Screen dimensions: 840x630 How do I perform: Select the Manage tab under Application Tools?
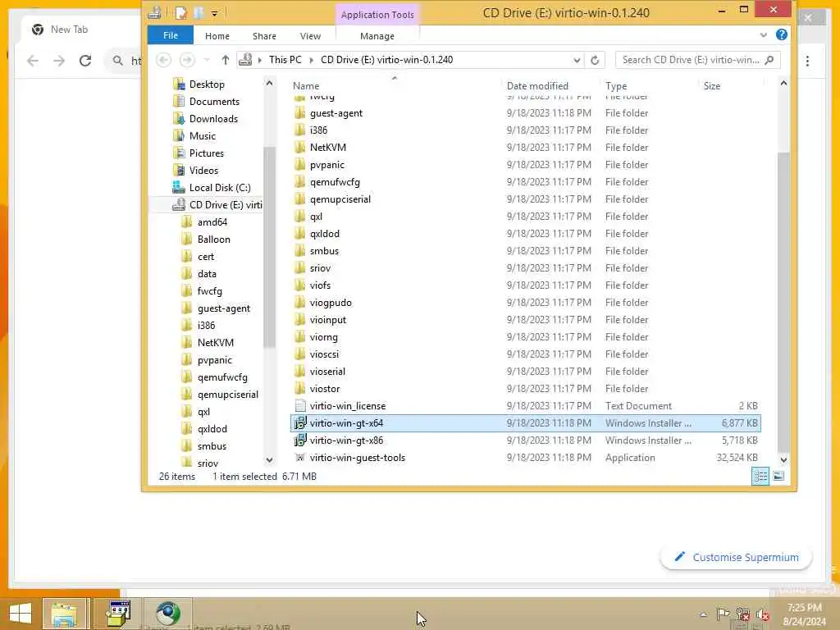point(377,36)
